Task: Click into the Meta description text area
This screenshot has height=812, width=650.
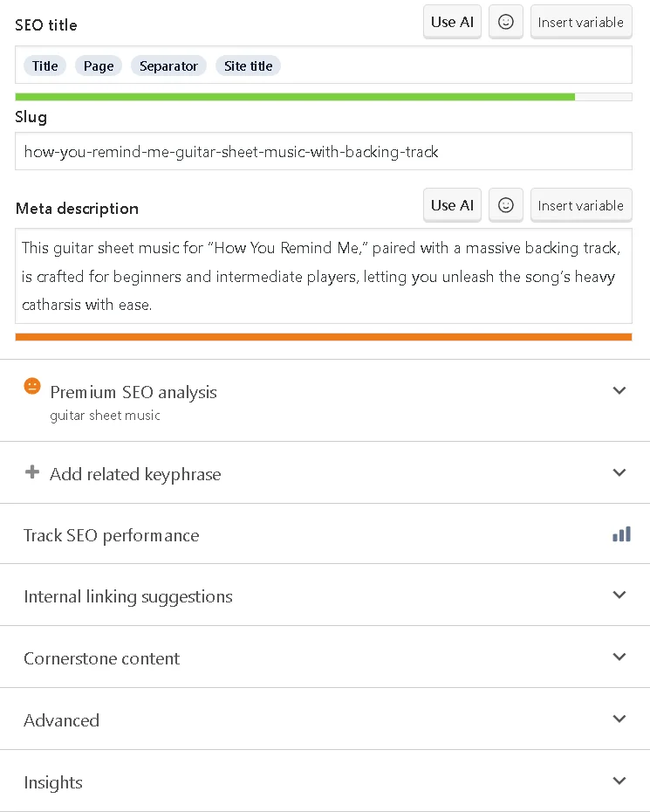Action: tap(324, 277)
